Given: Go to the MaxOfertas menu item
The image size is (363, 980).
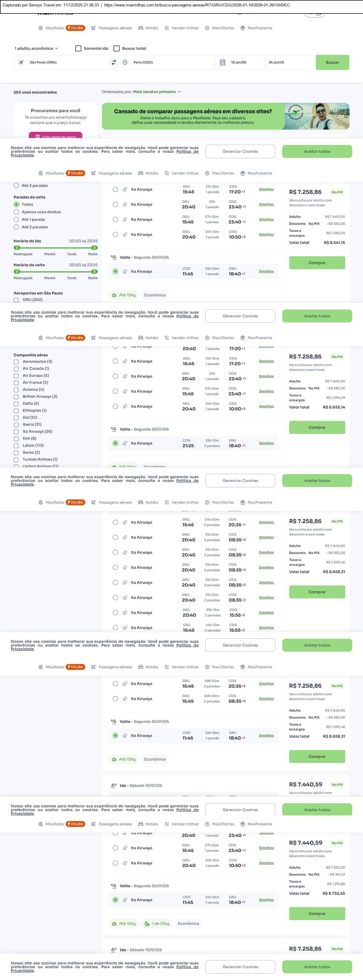Looking at the screenshot, I should click(220, 28).
